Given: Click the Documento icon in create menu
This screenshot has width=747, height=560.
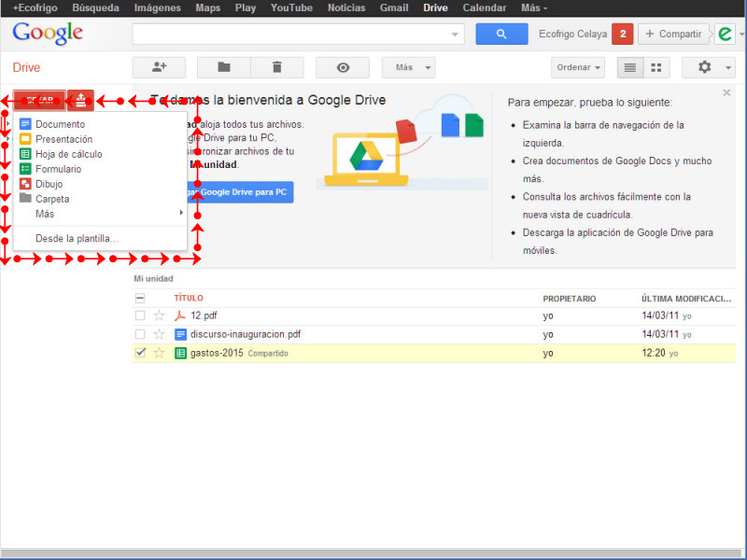Looking at the screenshot, I should (25, 124).
